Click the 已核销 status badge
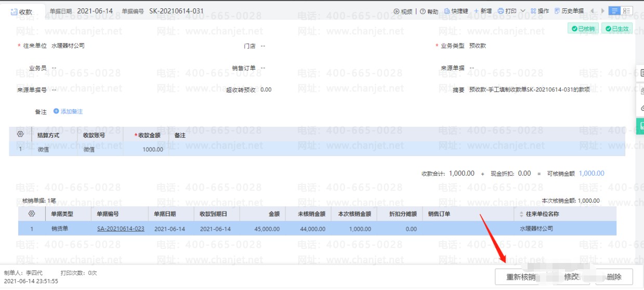The height and width of the screenshot is (290, 644). (x=584, y=29)
